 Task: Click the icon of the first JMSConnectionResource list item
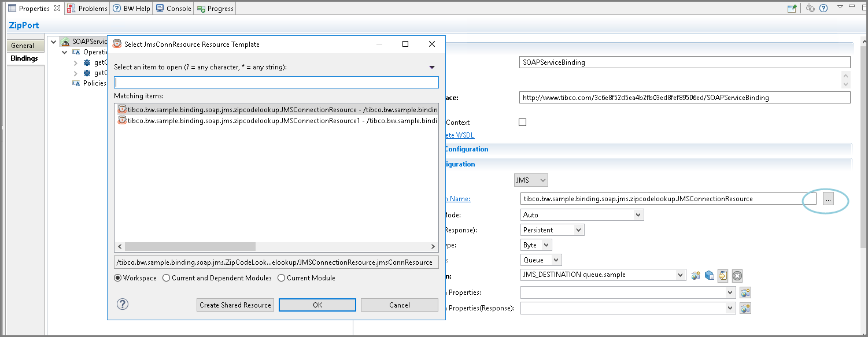(122, 109)
